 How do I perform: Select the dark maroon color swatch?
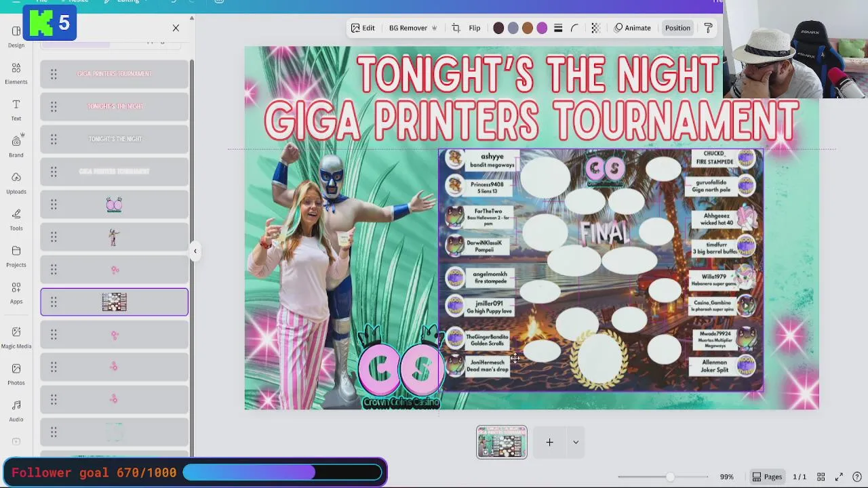coord(498,28)
